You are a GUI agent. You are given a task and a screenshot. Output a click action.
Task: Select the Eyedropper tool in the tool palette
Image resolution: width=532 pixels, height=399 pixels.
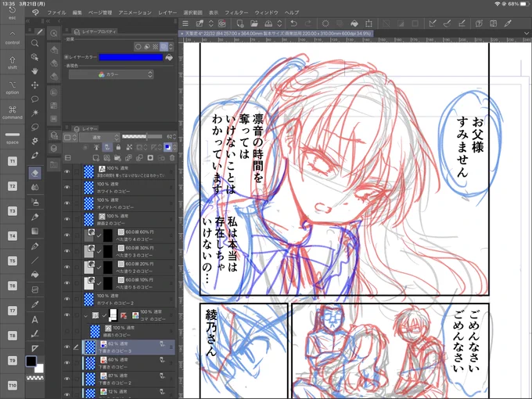coord(34,304)
